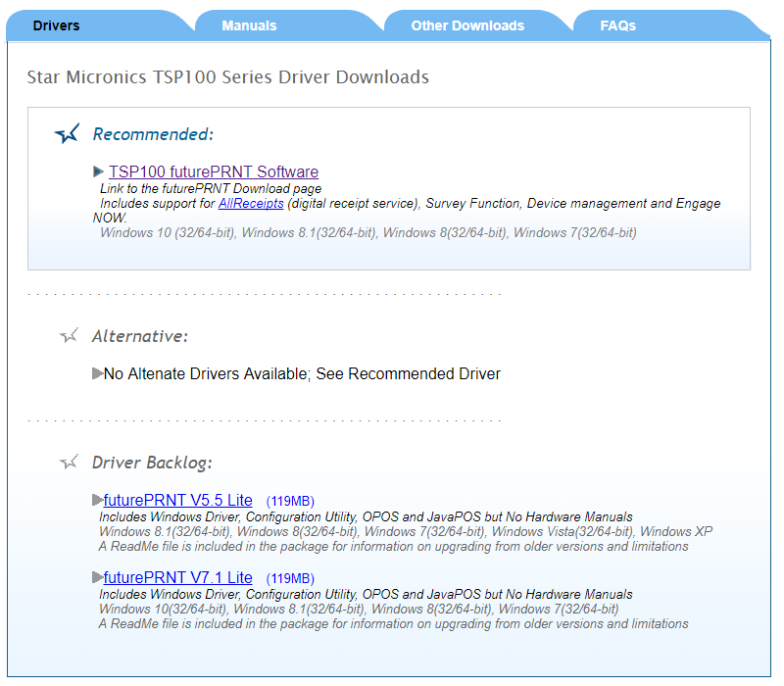Download futurePRNT V7.1 Lite
This screenshot has height=686, width=784.
tap(178, 577)
